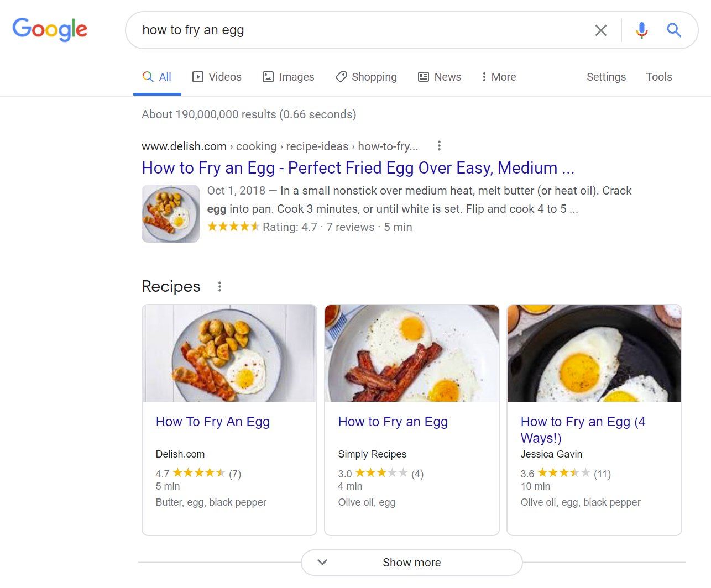This screenshot has height=588, width=711.
Task: Open the Recipes section options menu
Action: coord(219,287)
